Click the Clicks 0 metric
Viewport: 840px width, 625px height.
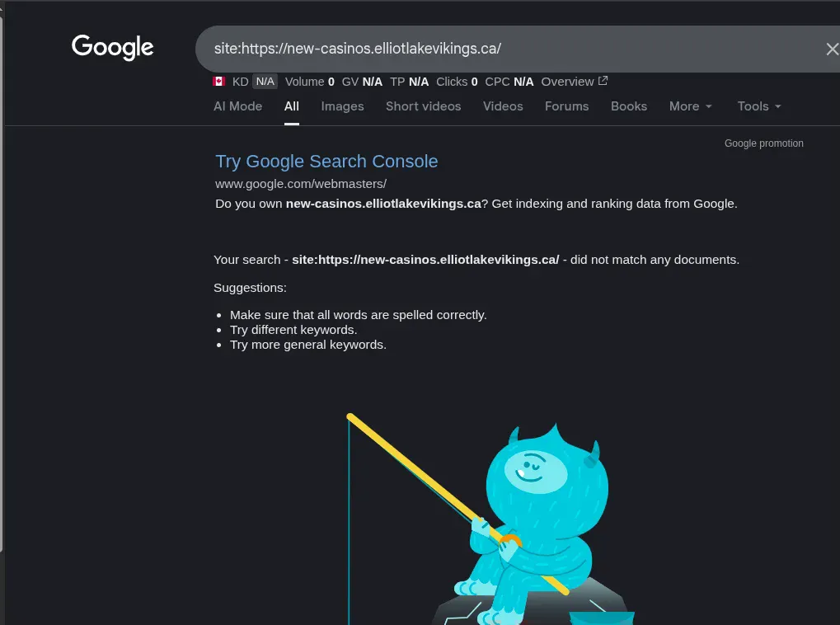coord(457,82)
